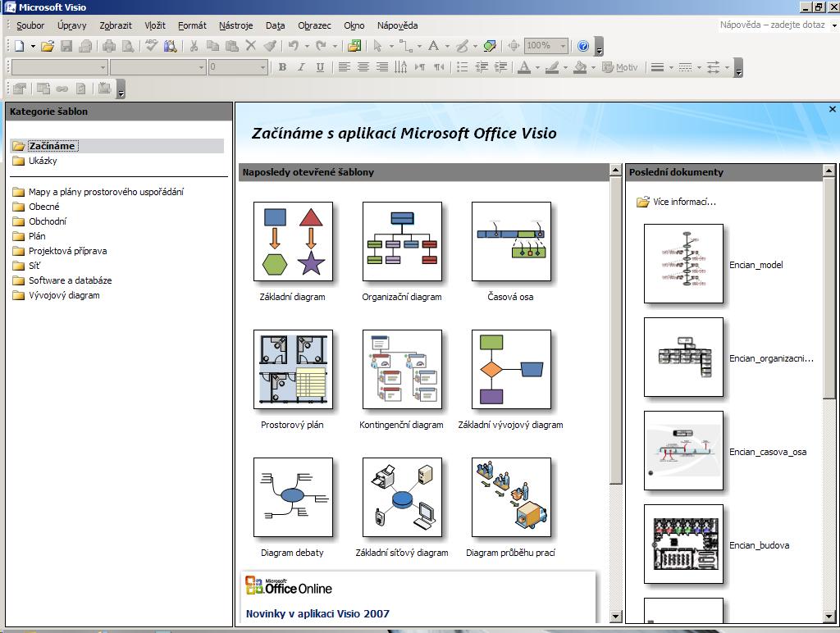Click the Redo arrow

(321, 46)
